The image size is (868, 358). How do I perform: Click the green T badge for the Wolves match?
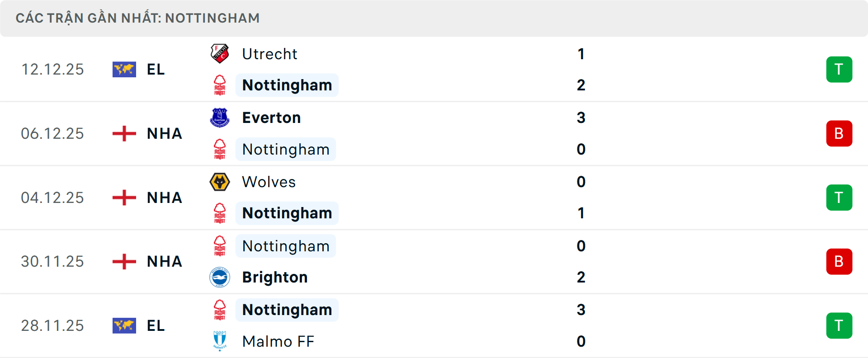(x=839, y=198)
